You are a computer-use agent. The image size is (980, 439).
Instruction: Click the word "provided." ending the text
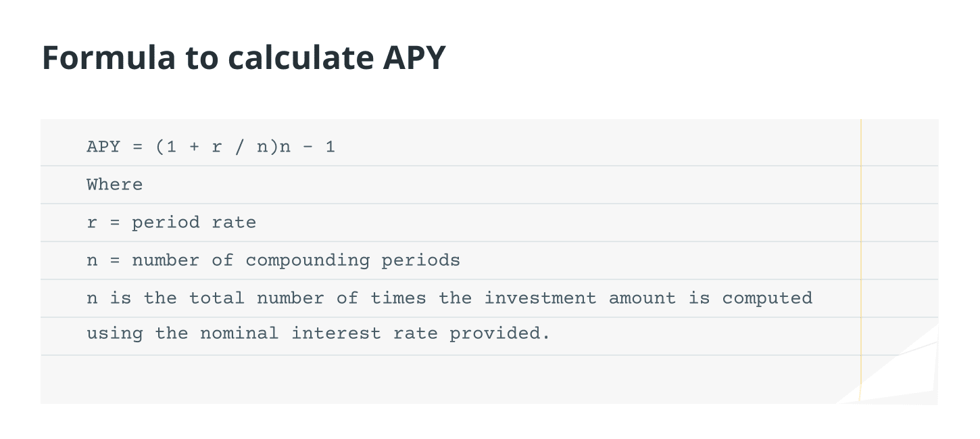[x=500, y=333]
